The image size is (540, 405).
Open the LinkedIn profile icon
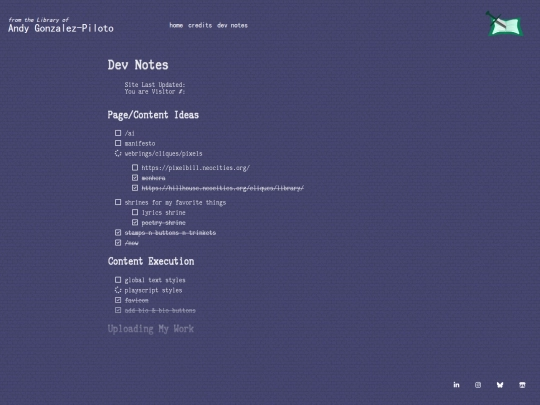pyautogui.click(x=456, y=385)
